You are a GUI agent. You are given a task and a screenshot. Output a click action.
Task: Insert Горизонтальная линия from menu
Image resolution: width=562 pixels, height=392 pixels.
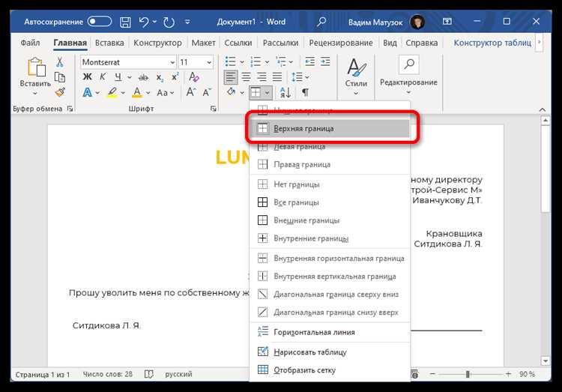pos(330,332)
